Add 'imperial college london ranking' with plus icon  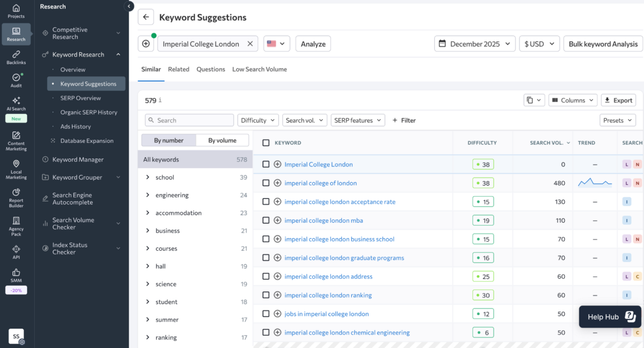[x=277, y=295]
